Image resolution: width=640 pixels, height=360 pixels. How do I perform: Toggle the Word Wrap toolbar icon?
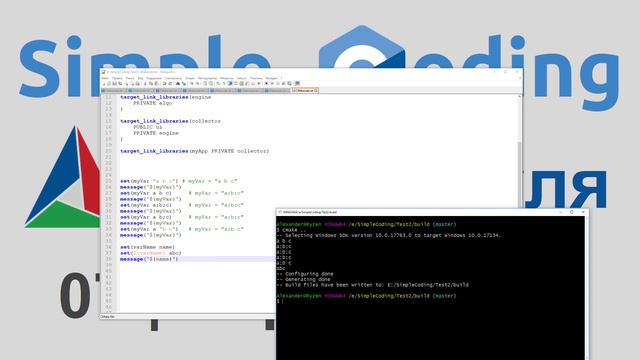coord(218,83)
